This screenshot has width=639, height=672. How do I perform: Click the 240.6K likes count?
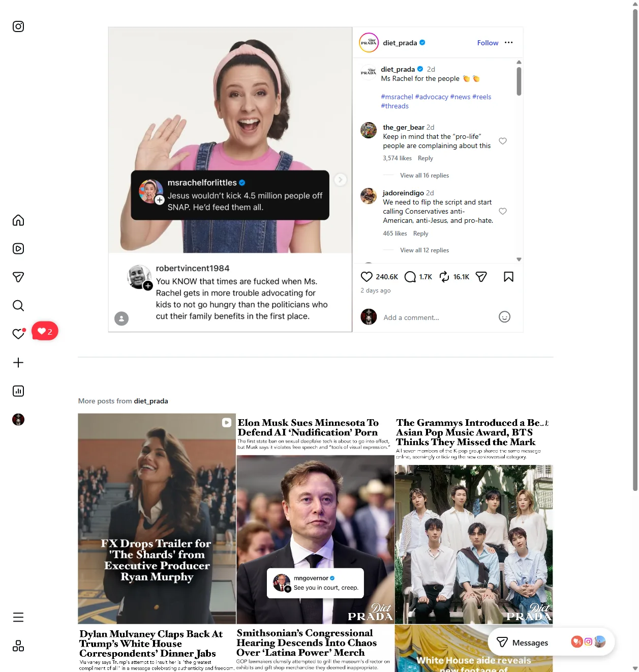click(387, 277)
